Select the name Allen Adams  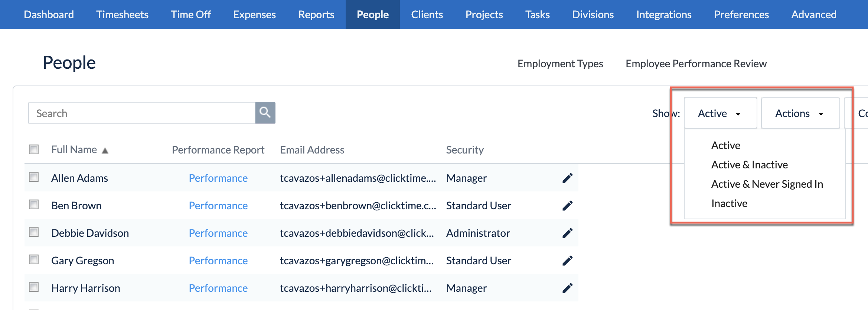coord(79,178)
